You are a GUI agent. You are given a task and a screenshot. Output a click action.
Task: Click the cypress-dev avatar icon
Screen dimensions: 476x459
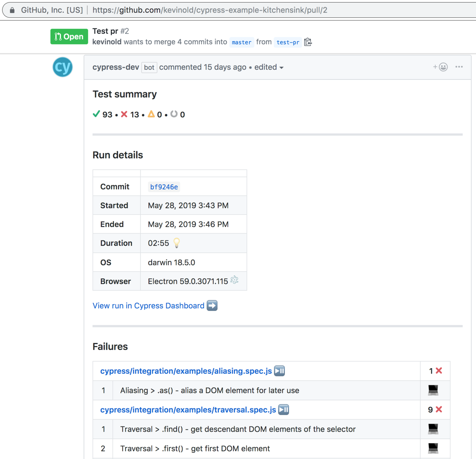[63, 67]
